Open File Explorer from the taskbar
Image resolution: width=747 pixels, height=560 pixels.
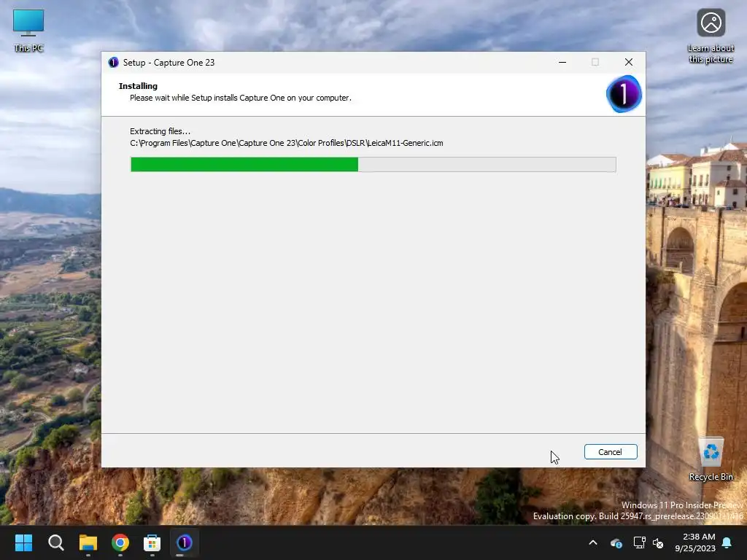pyautogui.click(x=88, y=542)
